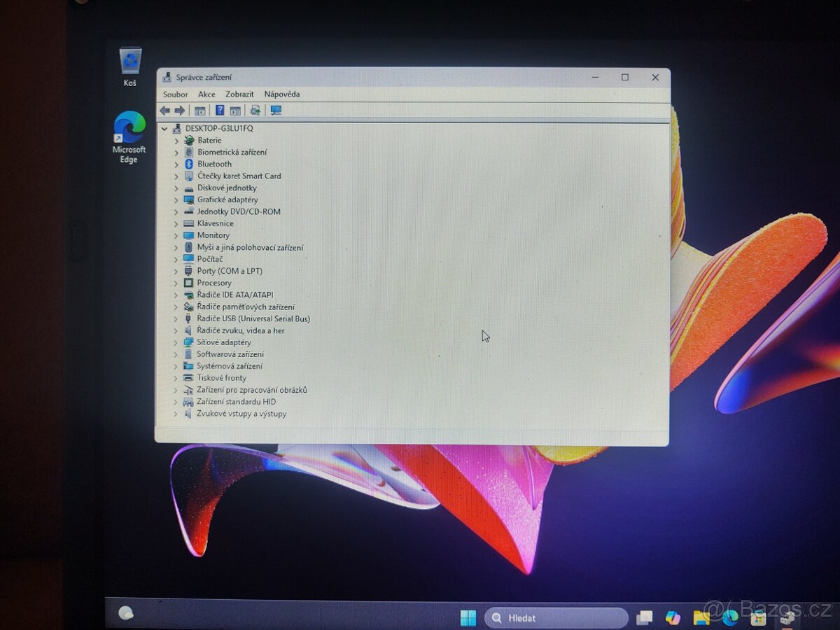The width and height of the screenshot is (840, 630).
Task: Open File Explorer from the taskbar
Action: coord(700,619)
